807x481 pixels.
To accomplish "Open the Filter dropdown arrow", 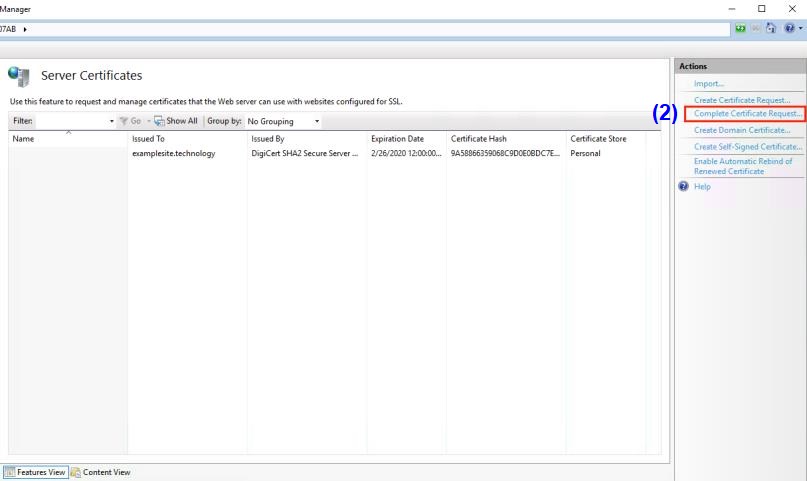I will click(112, 121).
